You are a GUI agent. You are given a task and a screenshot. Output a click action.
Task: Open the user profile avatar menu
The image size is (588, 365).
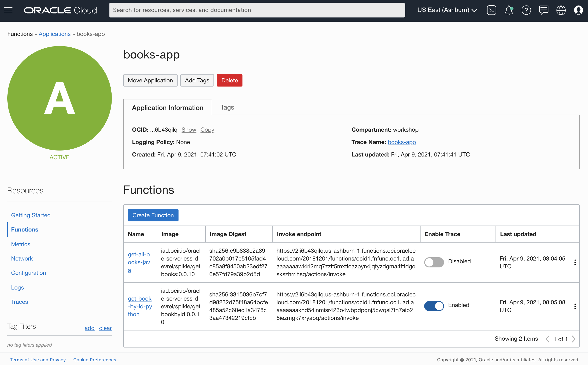pos(578,10)
